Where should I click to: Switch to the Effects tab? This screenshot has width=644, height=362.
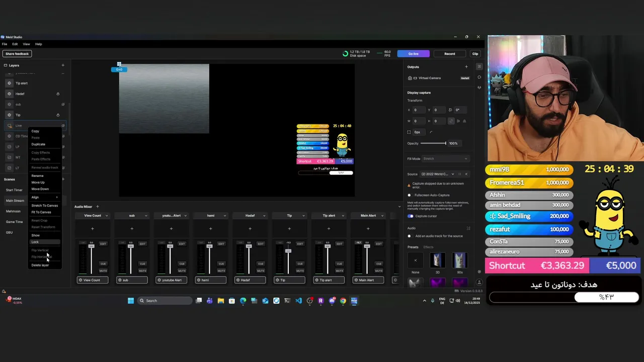click(x=428, y=247)
